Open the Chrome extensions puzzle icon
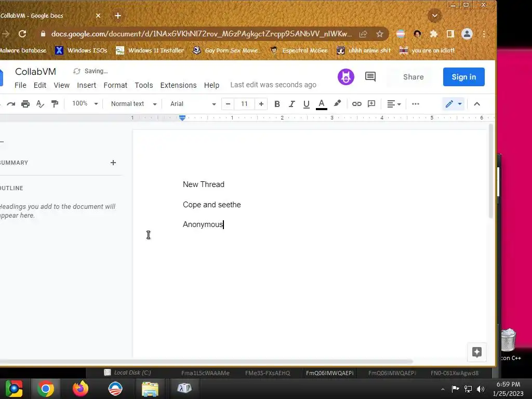 coord(434,34)
